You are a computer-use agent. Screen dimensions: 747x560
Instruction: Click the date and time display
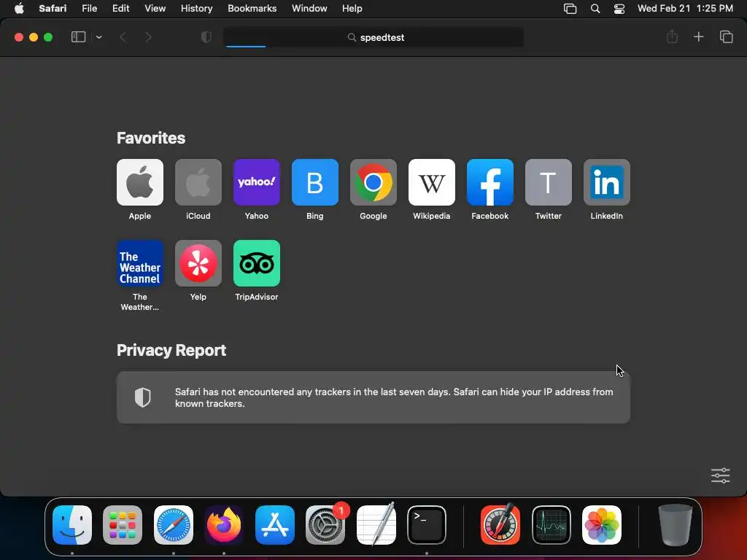(x=685, y=9)
